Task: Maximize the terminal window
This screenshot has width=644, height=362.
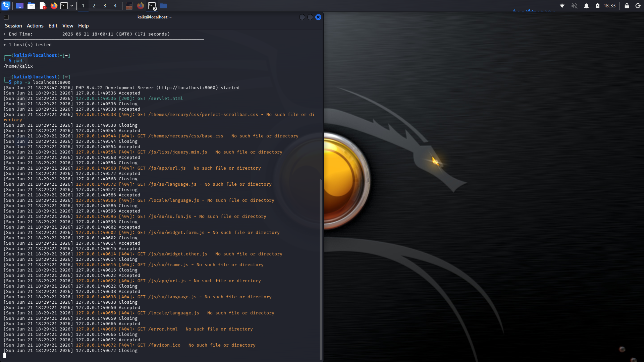Action: [x=310, y=17]
